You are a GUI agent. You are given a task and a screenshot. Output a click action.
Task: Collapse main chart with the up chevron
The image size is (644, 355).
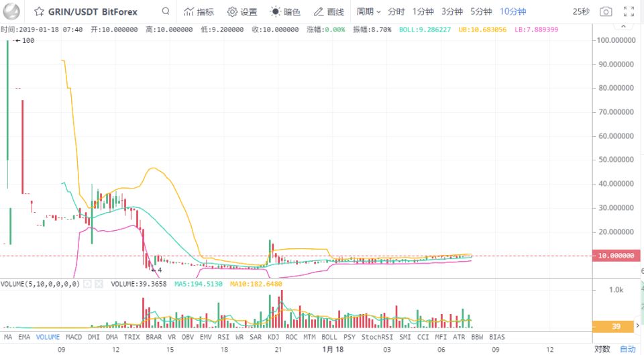[623, 27]
